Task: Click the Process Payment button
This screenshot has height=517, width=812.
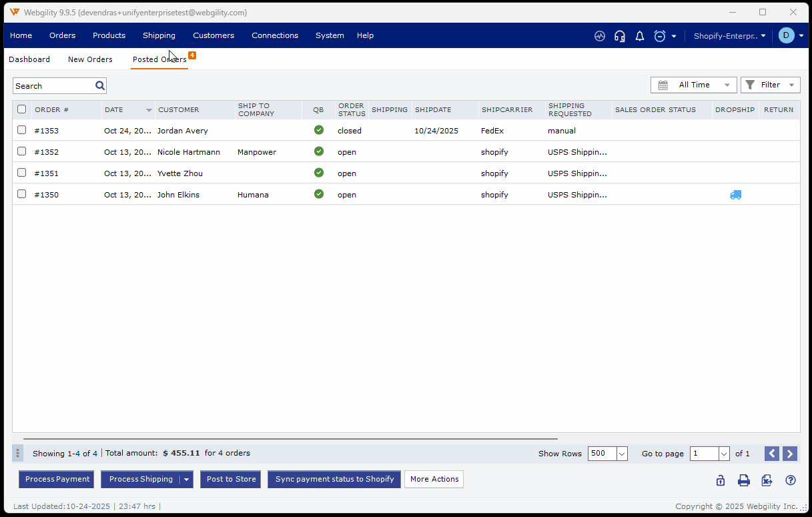Action: pos(57,479)
